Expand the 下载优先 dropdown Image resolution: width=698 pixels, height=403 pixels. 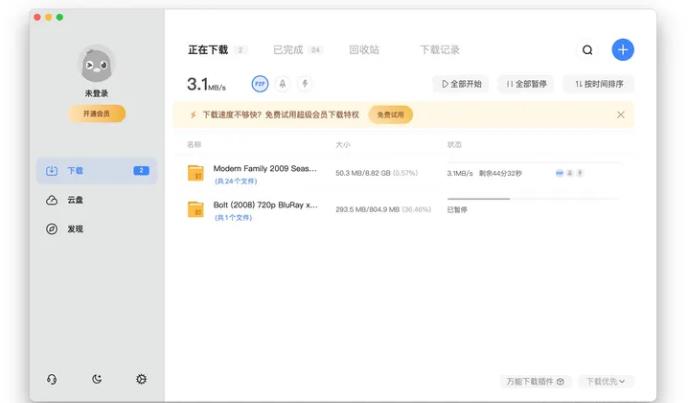click(x=605, y=381)
